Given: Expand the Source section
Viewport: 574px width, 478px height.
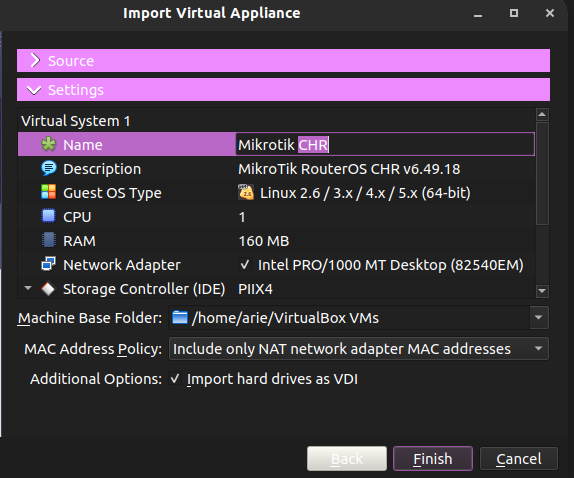Looking at the screenshot, I should point(283,60).
